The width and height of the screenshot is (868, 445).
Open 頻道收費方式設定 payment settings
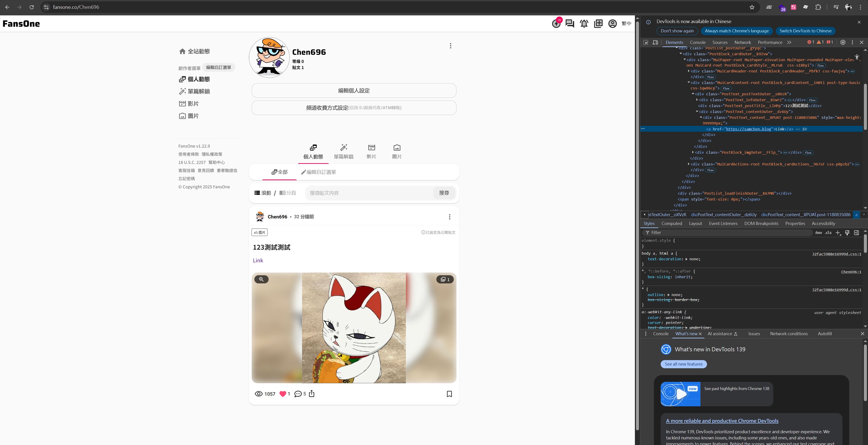point(354,108)
